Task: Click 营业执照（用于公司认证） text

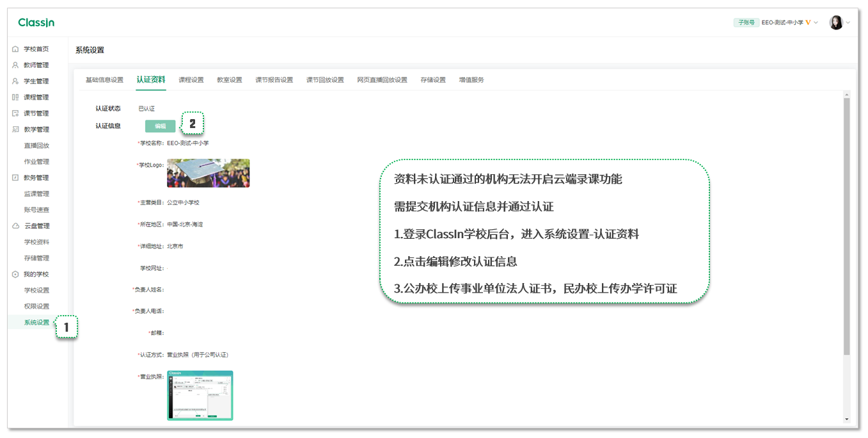Action: pyautogui.click(x=198, y=355)
